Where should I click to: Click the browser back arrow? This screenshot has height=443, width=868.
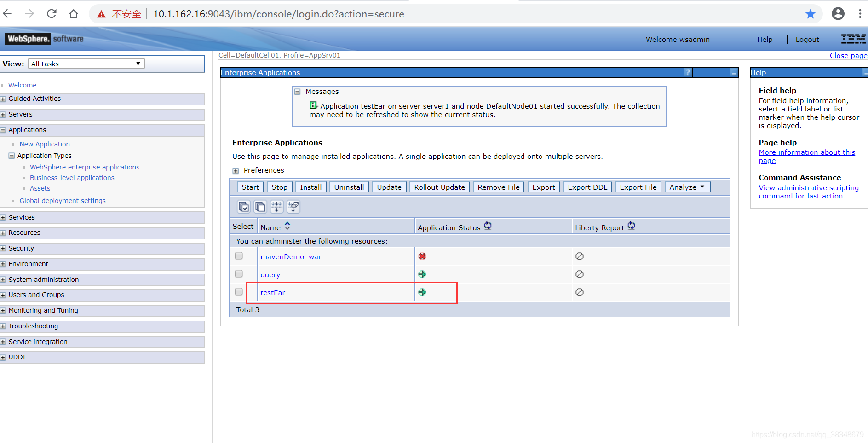click(x=7, y=14)
